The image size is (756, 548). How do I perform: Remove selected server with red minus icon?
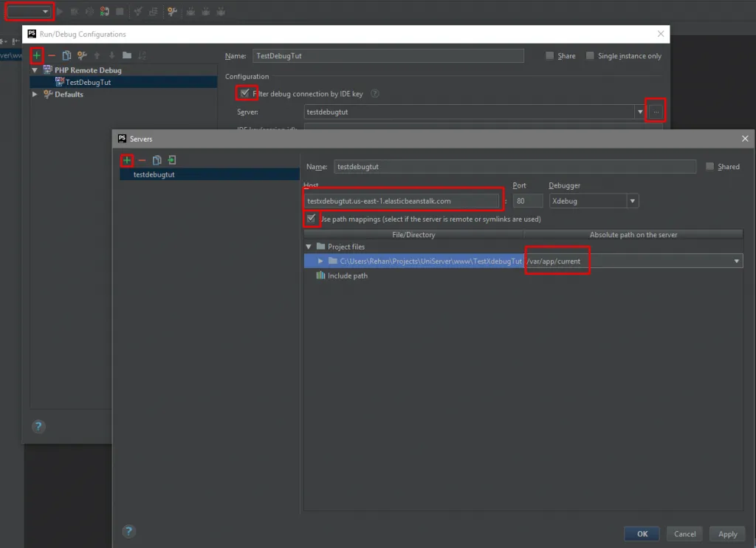[142, 160]
